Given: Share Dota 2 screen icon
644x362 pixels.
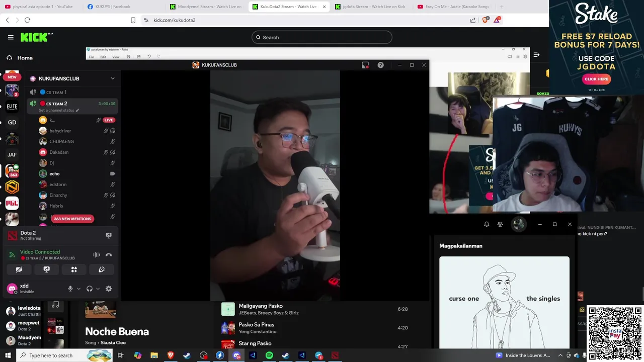Looking at the screenshot, I should (108, 235).
